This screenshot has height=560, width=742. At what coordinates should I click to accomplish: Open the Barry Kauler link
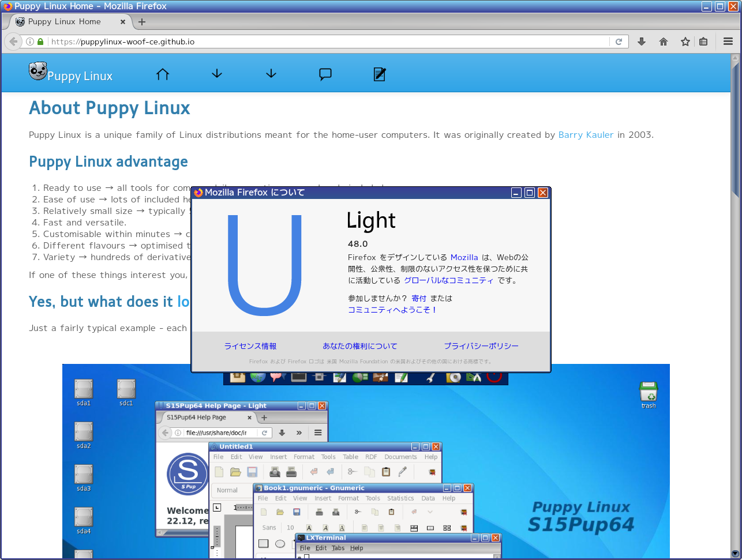[586, 135]
